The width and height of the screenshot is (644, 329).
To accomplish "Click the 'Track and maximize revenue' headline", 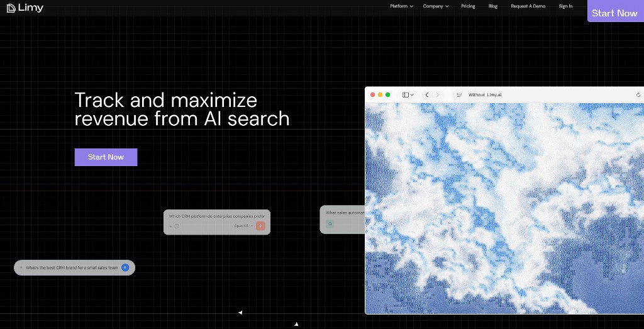I will tap(182, 109).
